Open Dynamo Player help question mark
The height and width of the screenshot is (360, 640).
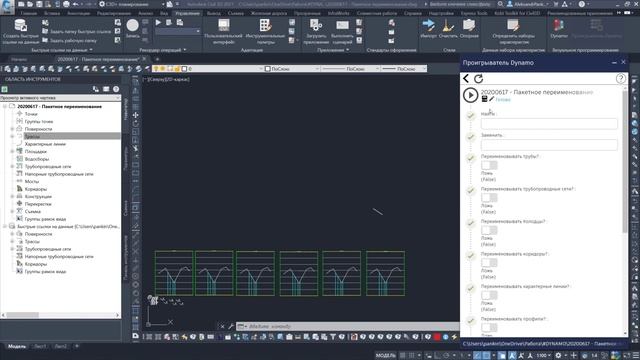(x=620, y=78)
